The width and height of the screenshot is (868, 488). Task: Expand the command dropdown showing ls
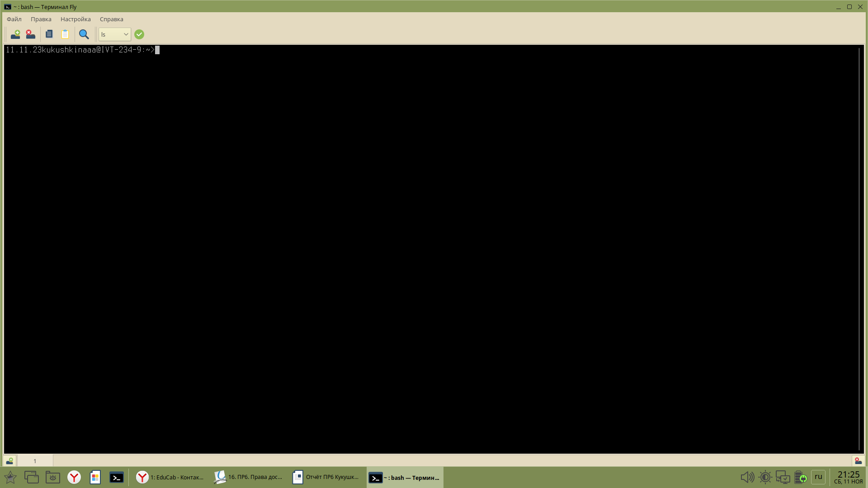tap(115, 34)
